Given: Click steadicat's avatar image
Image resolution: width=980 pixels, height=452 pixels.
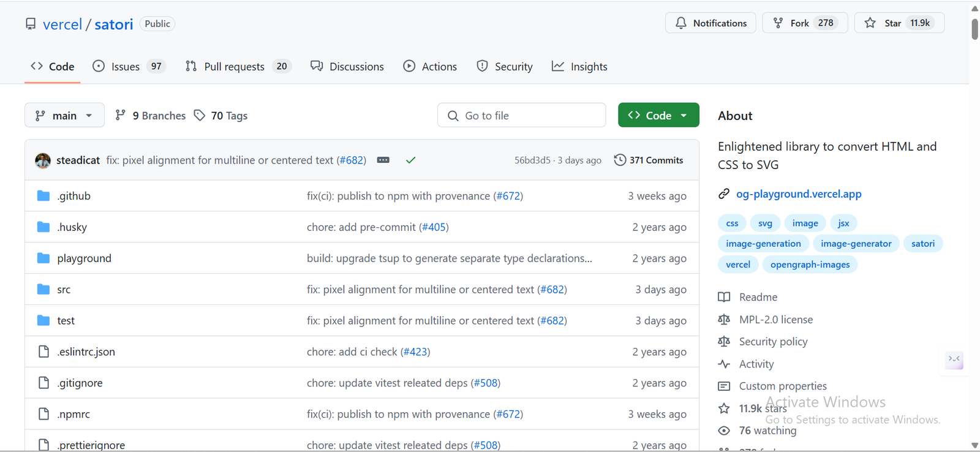Looking at the screenshot, I should 43,160.
